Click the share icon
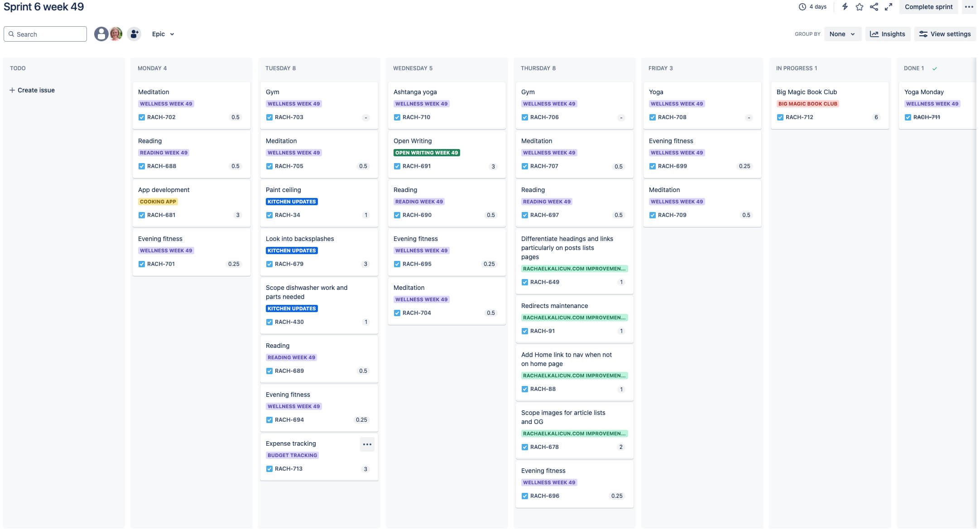The width and height of the screenshot is (980, 530). point(874,7)
